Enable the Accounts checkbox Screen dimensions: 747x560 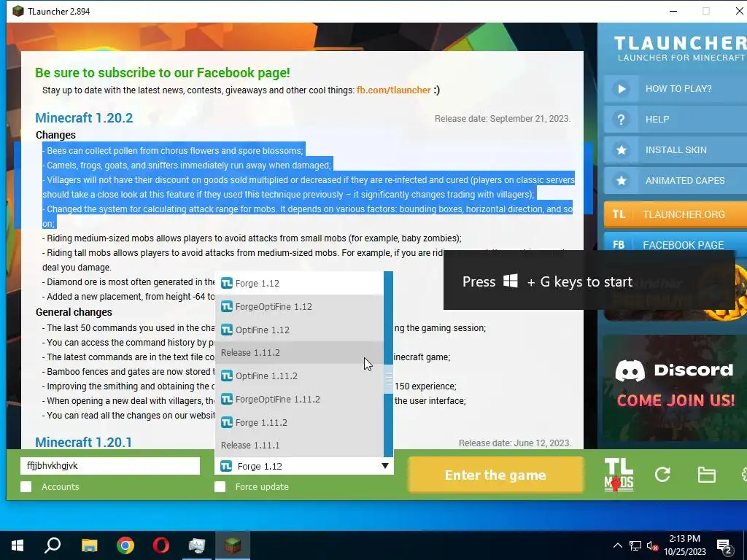coord(26,486)
